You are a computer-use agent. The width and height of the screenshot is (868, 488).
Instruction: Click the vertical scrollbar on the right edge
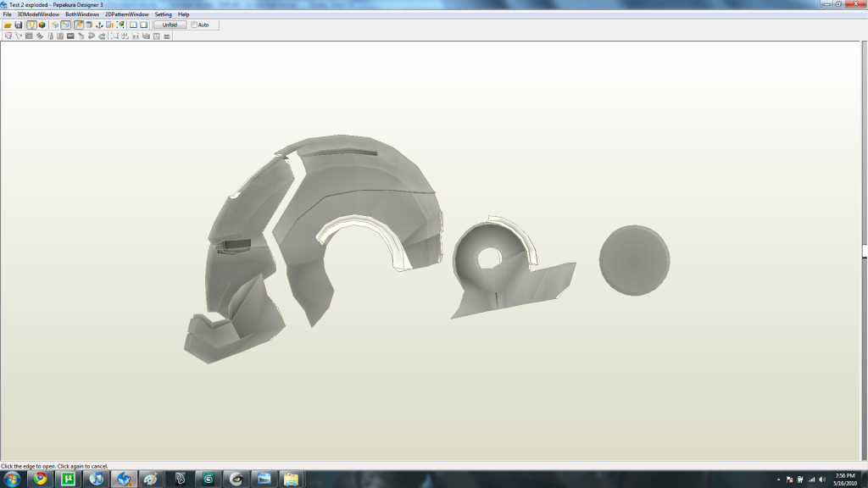(864, 250)
